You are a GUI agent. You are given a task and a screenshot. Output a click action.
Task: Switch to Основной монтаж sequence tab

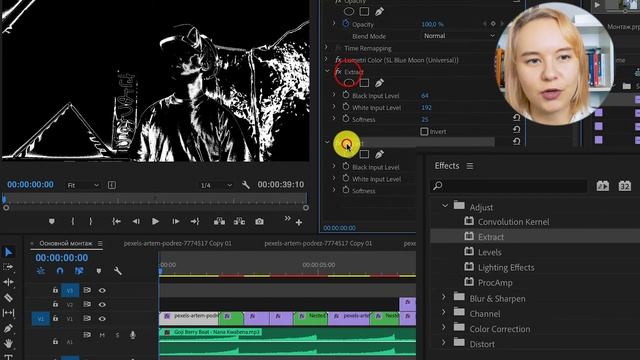point(66,243)
